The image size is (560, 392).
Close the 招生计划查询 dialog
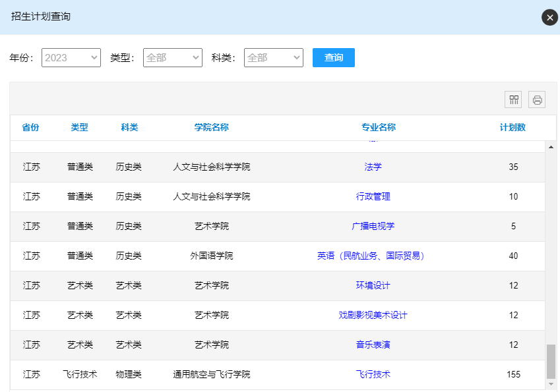tap(549, 18)
